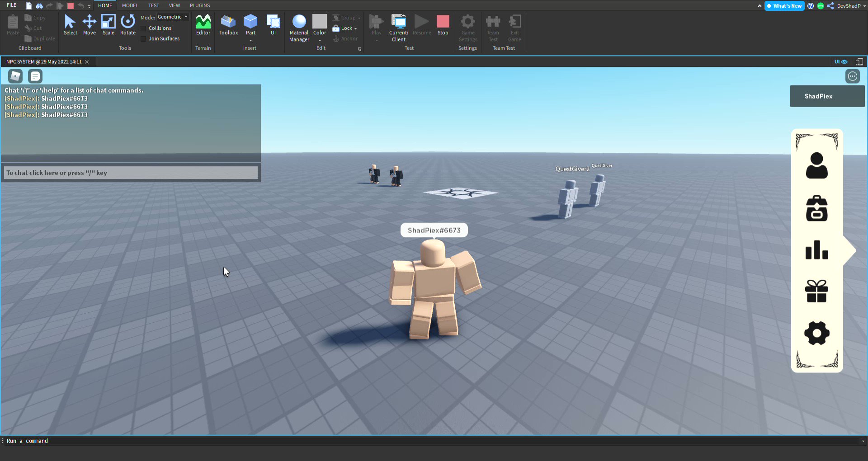
Task: Toggle UI visibility above the viewport
Action: pyautogui.click(x=840, y=61)
